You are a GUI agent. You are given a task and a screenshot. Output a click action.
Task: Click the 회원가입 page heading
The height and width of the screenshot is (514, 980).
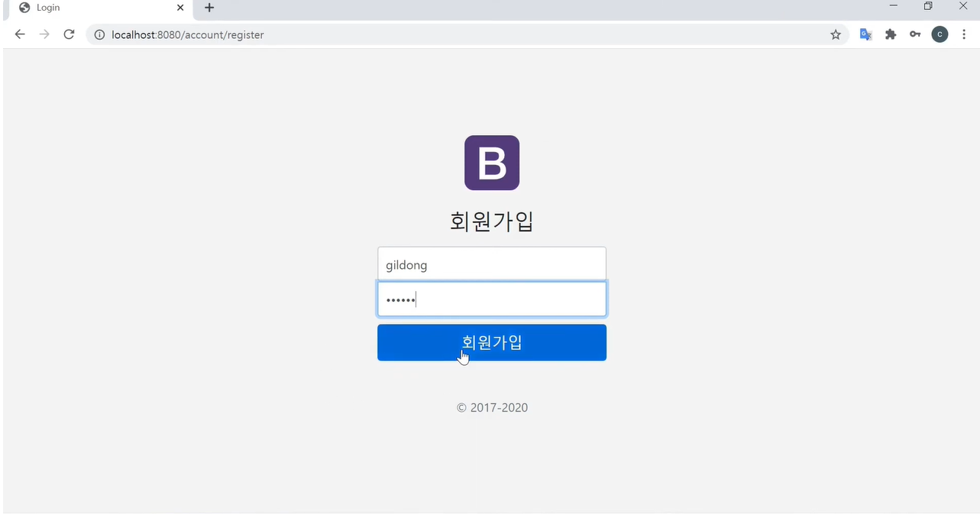click(x=492, y=221)
